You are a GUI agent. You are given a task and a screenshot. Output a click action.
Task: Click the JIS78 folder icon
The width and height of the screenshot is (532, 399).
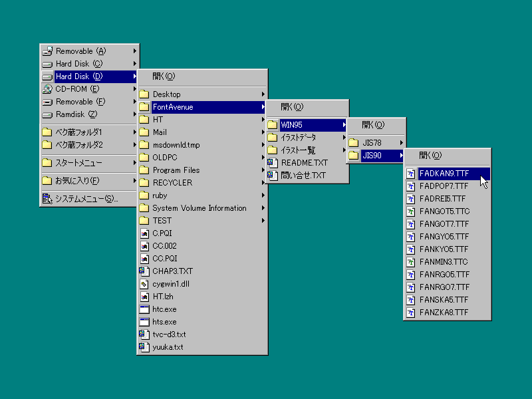point(354,143)
